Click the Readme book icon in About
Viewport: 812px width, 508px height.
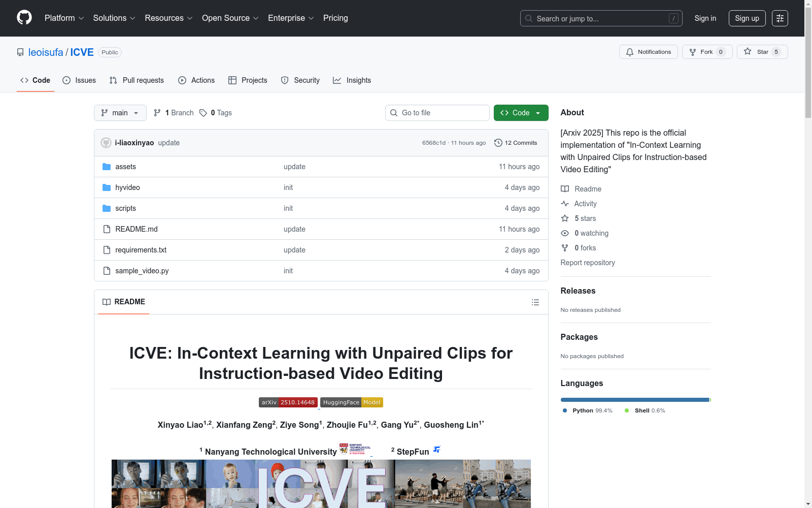564,189
